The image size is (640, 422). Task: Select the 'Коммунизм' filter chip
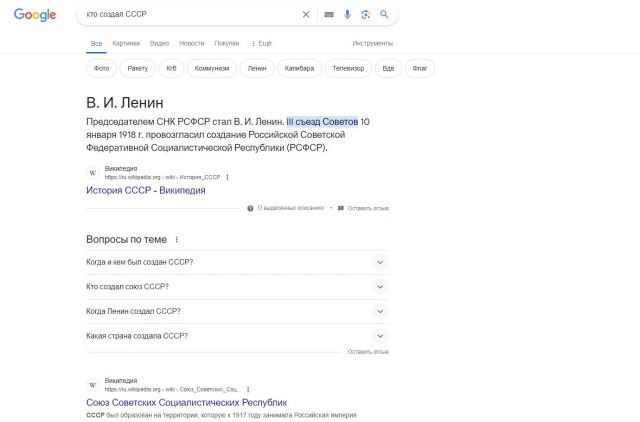click(212, 68)
